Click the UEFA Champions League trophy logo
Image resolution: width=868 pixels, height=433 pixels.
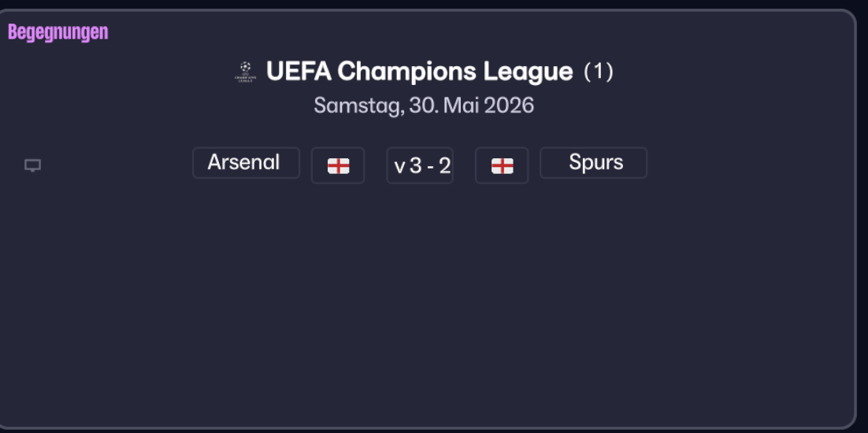click(x=246, y=72)
